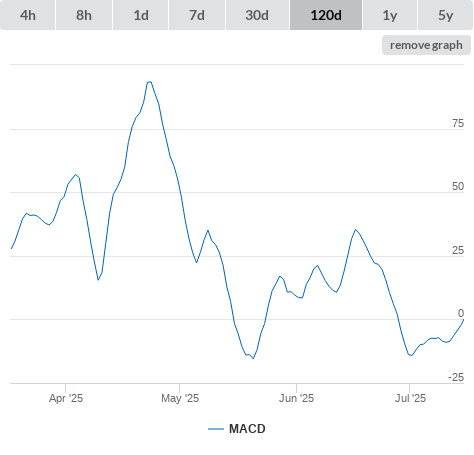Click the Jun '25 axis label
The image size is (474, 455).
pos(296,398)
